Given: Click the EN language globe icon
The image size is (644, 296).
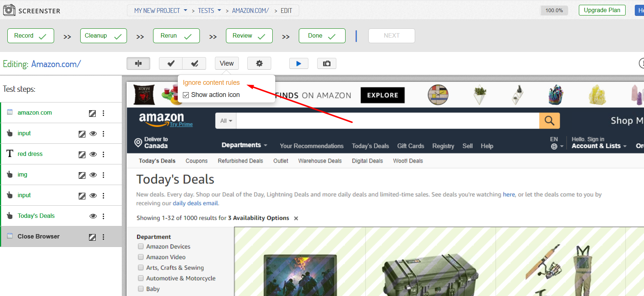Looking at the screenshot, I should pos(554,146).
